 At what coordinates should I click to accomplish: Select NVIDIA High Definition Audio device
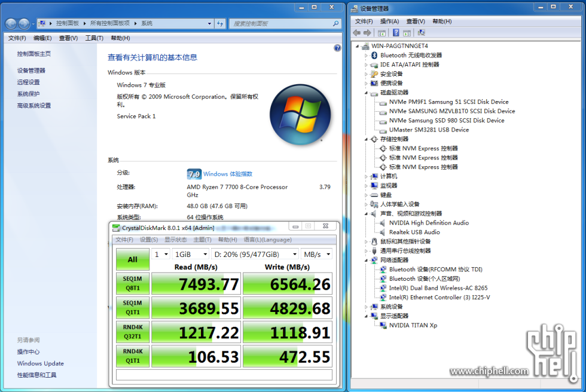point(429,222)
